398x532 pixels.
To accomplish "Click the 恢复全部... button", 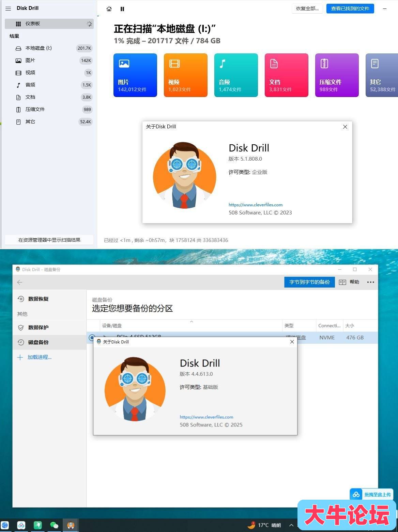I will pyautogui.click(x=307, y=9).
